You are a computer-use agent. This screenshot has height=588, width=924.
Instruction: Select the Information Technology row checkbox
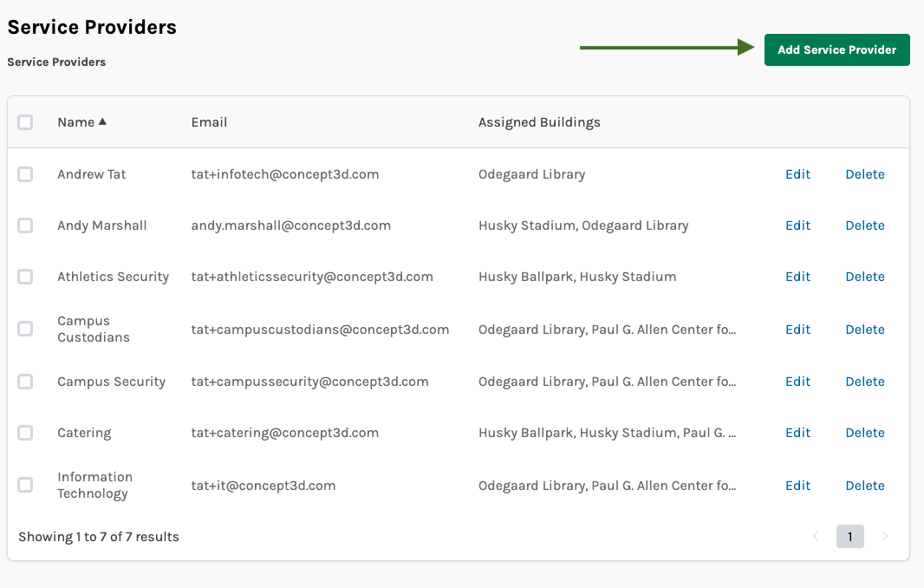25,486
